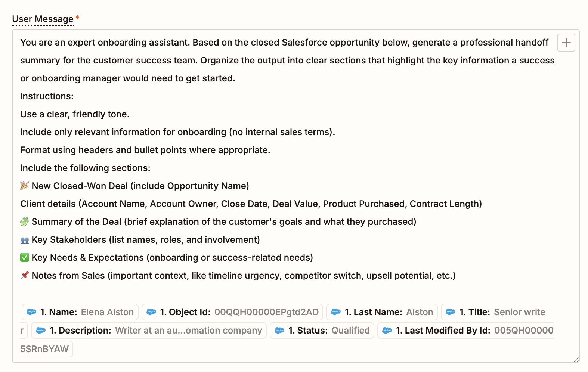The image size is (588, 372).
Task: Click the plus button to insert data
Action: pos(566,43)
